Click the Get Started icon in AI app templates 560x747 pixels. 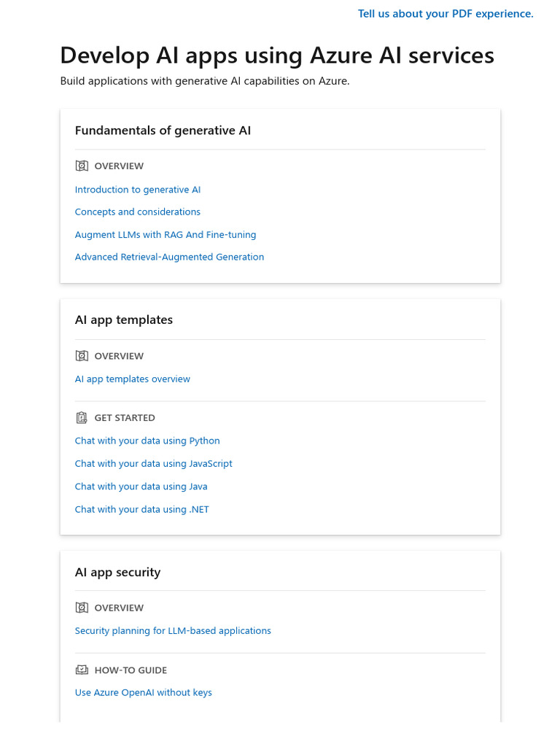coord(82,418)
